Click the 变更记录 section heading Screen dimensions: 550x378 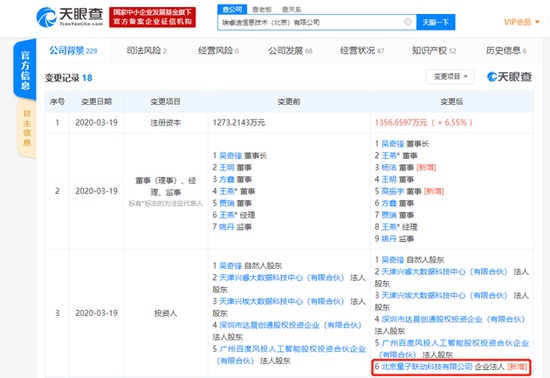click(x=68, y=78)
